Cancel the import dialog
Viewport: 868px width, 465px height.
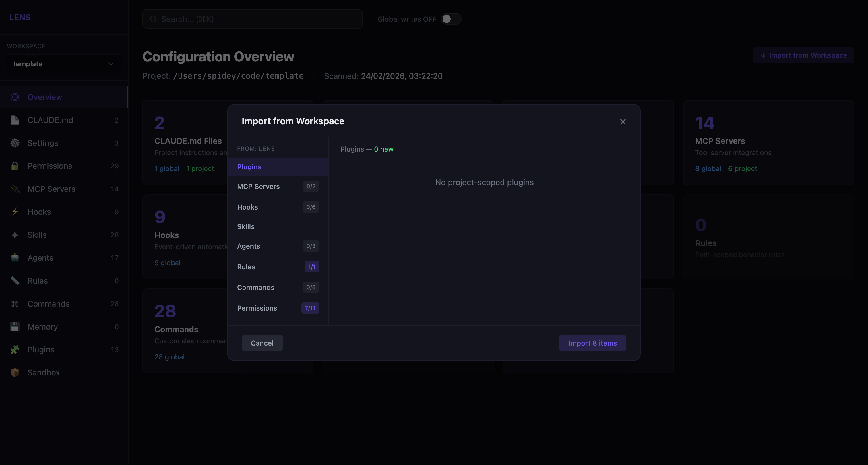coord(262,343)
